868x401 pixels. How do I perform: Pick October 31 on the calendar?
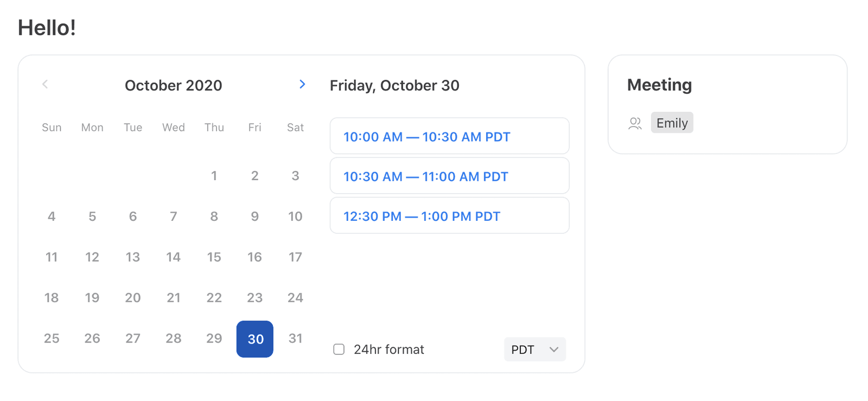pyautogui.click(x=295, y=339)
